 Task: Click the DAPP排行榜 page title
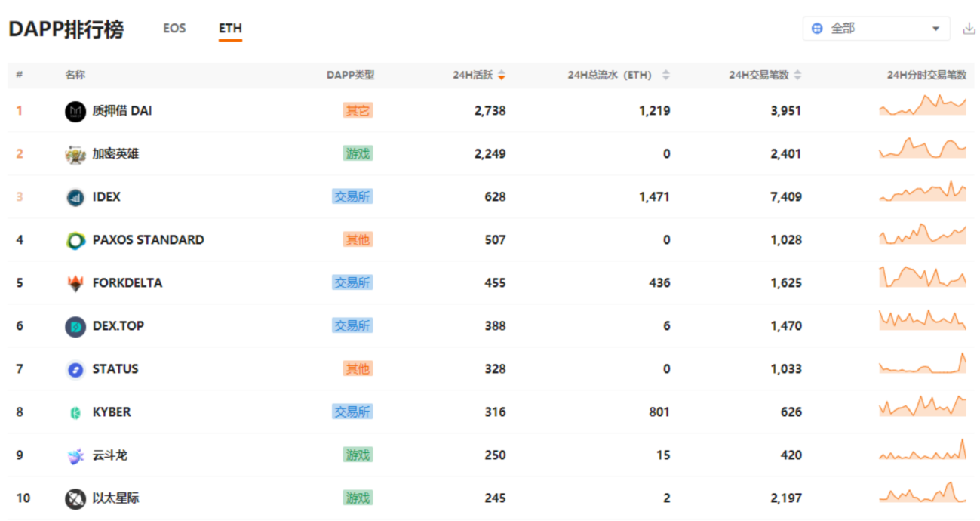tap(66, 29)
